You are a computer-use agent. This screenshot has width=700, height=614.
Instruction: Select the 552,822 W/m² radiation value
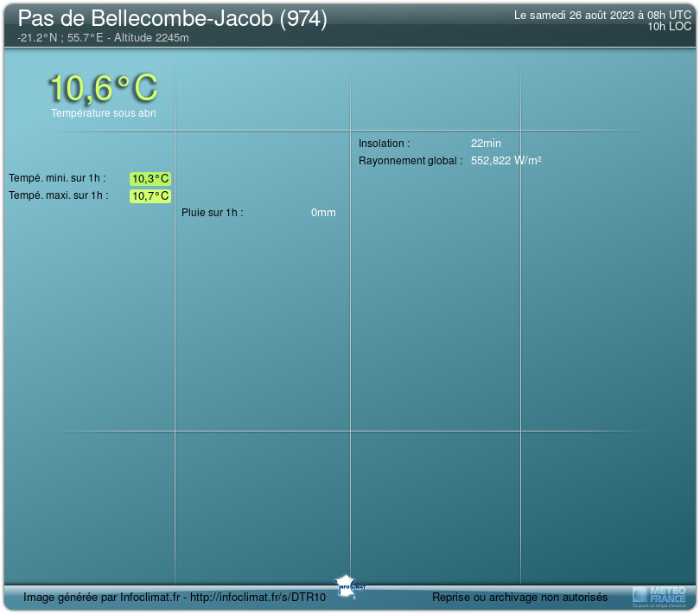(506, 161)
